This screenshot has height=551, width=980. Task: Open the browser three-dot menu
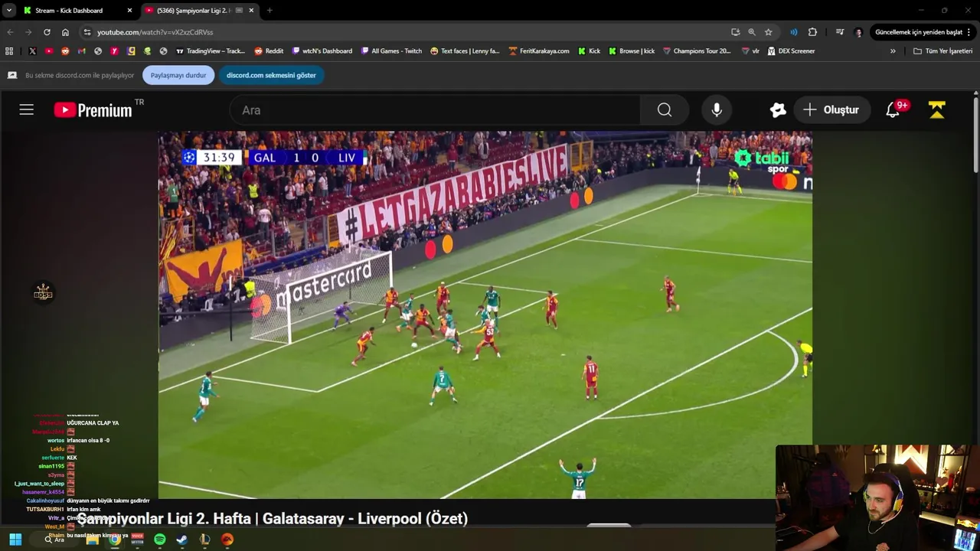pyautogui.click(x=970, y=32)
